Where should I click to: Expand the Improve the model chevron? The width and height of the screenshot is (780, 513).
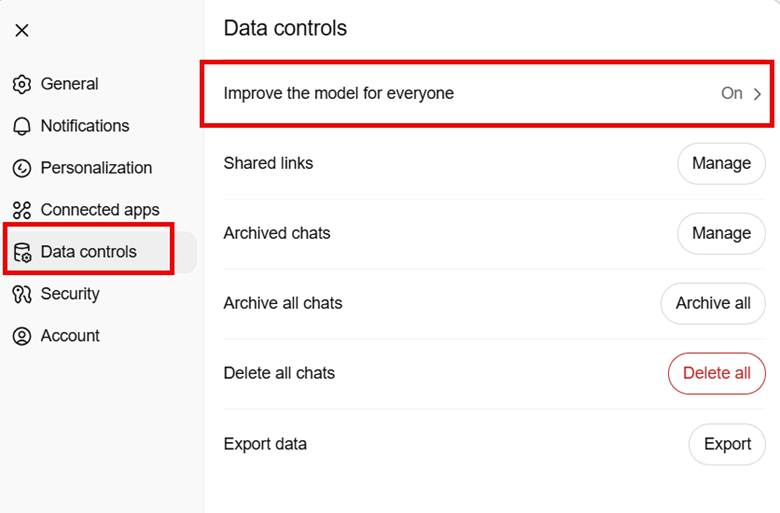click(x=757, y=94)
